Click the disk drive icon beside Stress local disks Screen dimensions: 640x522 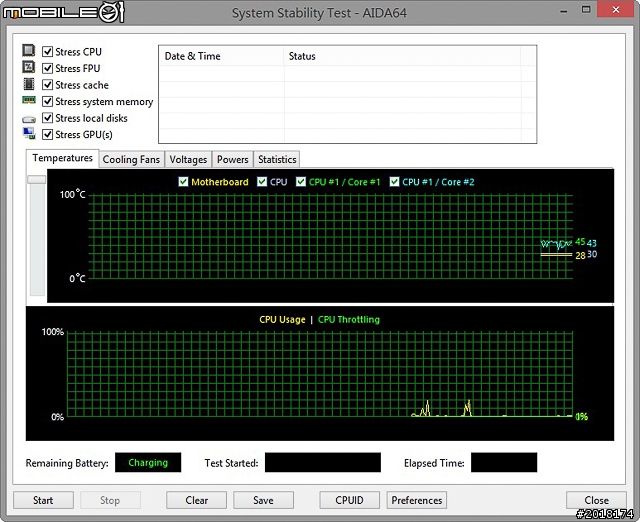[x=29, y=119]
